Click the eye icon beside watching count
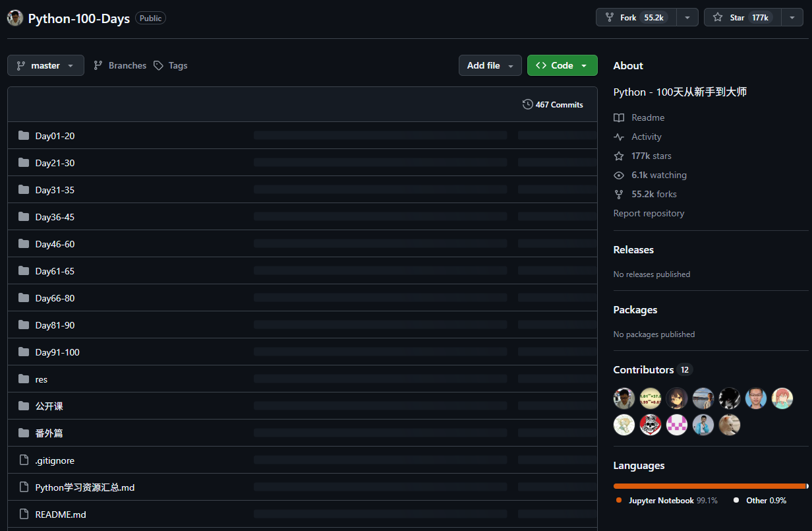 (x=618, y=175)
